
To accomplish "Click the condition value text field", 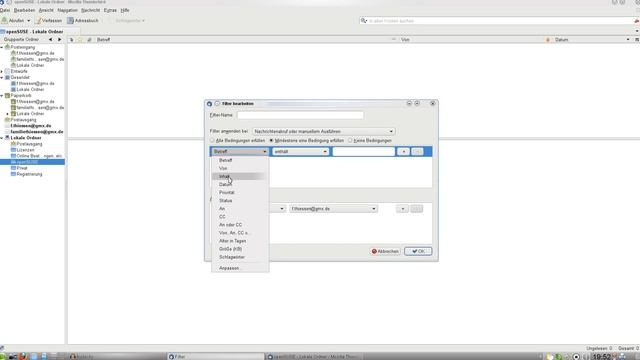I will pos(363,151).
